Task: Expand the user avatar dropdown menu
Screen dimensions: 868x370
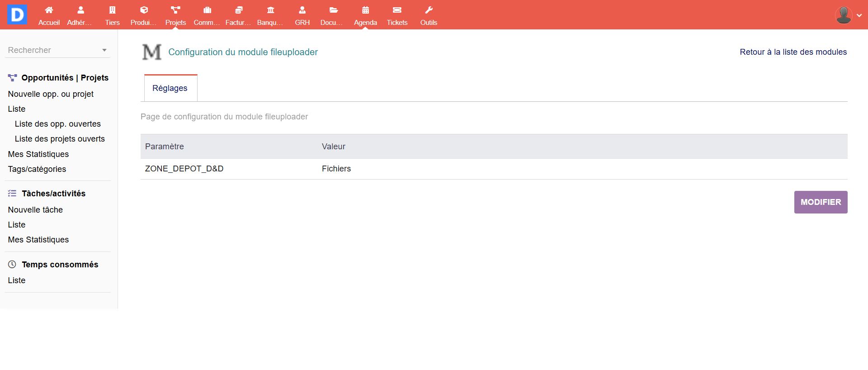Action: click(848, 15)
